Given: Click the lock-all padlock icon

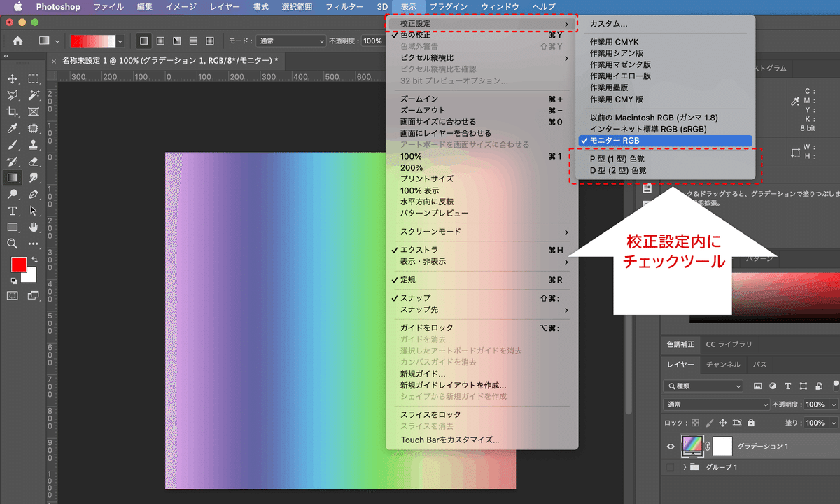Looking at the screenshot, I should click(751, 423).
